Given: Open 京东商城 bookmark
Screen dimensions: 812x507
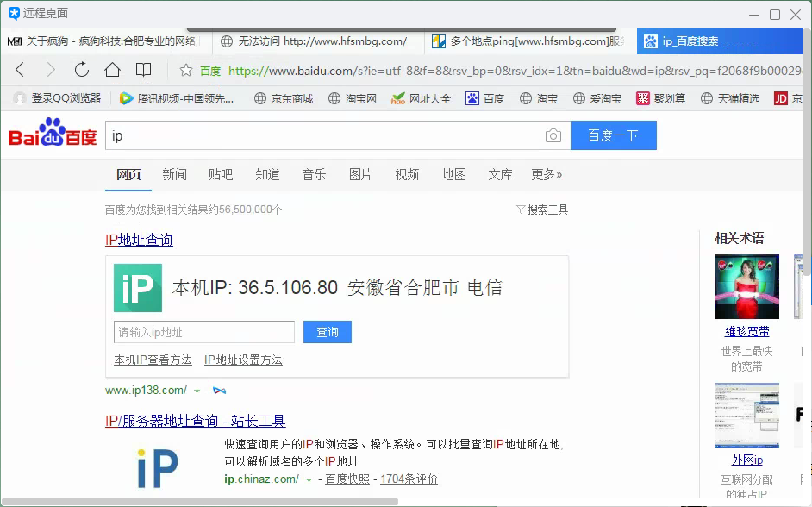Looking at the screenshot, I should click(x=284, y=98).
